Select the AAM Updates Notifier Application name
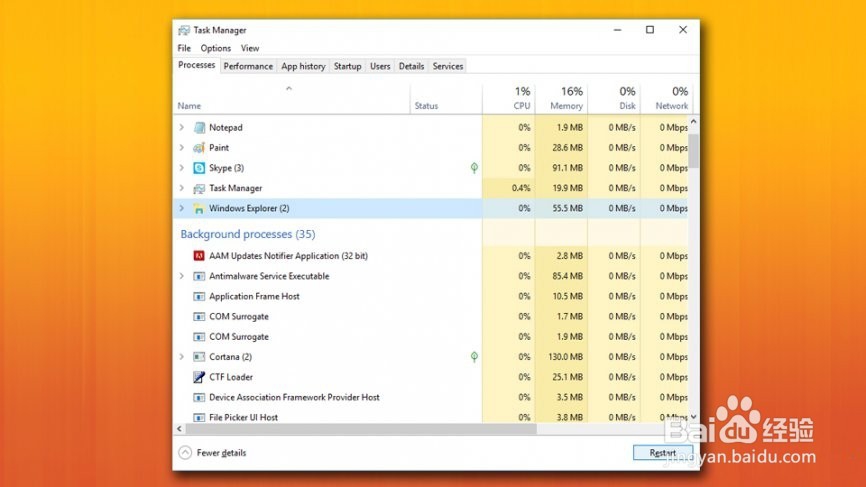This screenshot has width=866, height=487. [x=288, y=256]
